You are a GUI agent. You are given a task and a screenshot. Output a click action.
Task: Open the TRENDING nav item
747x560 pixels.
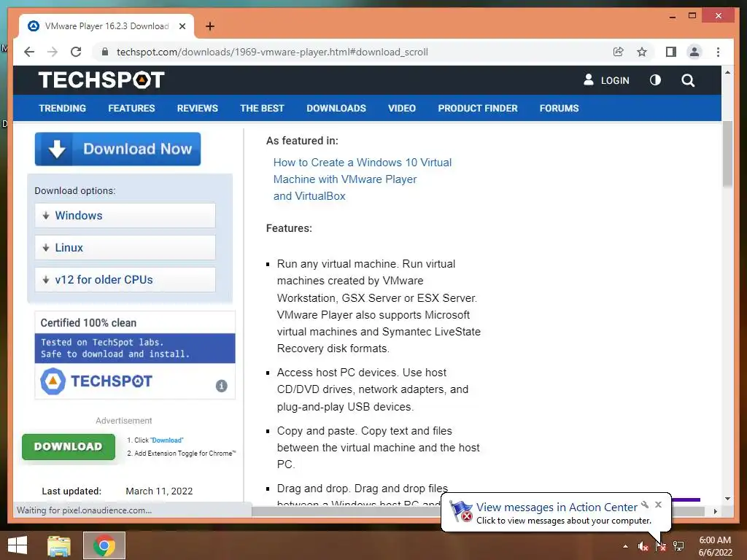[x=63, y=108]
